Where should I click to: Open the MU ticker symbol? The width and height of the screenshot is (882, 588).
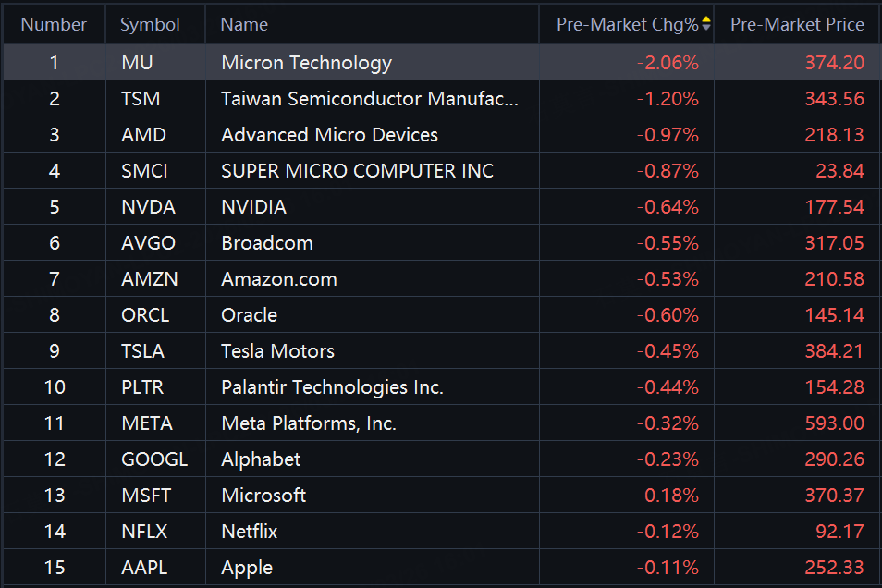pyautogui.click(x=137, y=63)
